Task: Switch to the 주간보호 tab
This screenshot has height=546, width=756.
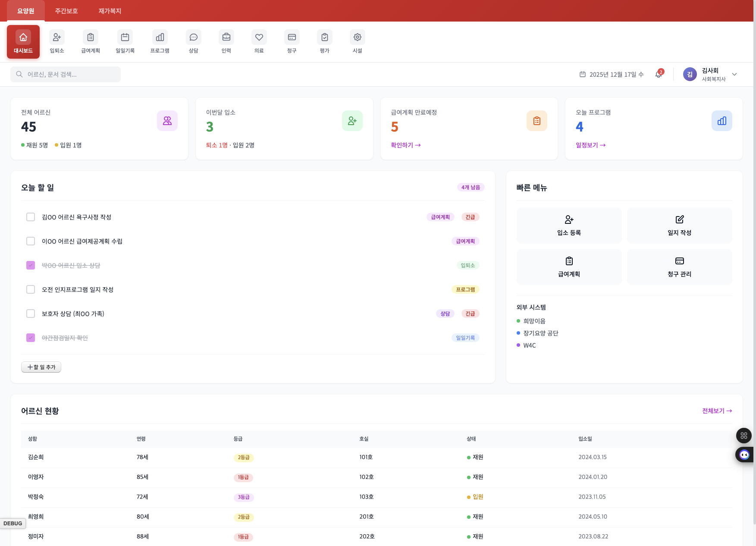Action: tap(66, 11)
